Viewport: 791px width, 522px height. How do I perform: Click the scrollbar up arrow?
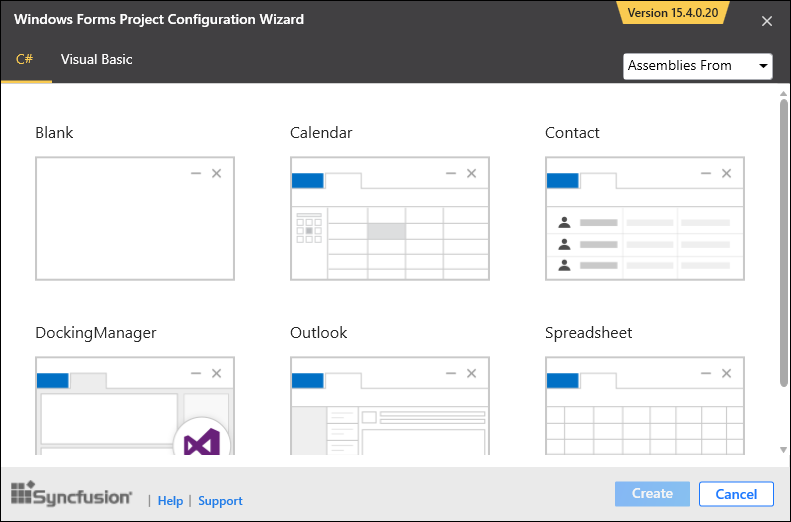coord(783,94)
